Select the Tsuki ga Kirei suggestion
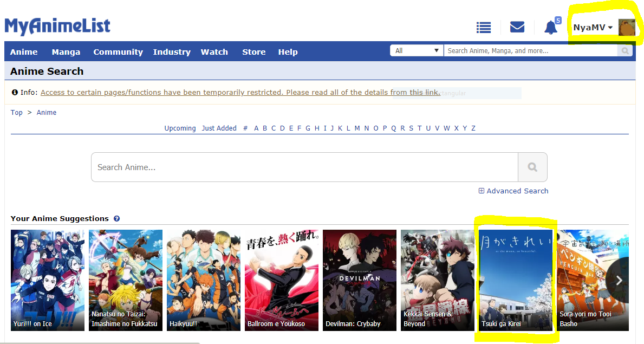Viewport: 644px width, 344px height. (x=515, y=280)
